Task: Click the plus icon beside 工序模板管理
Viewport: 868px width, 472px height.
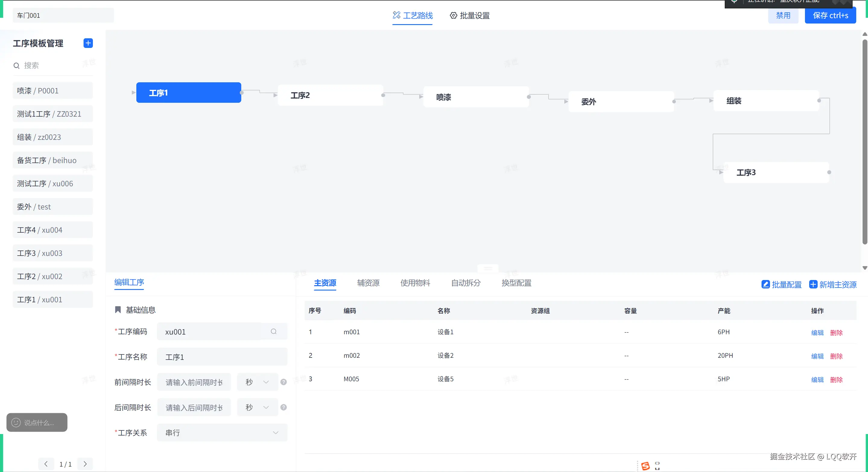Action: tap(88, 43)
